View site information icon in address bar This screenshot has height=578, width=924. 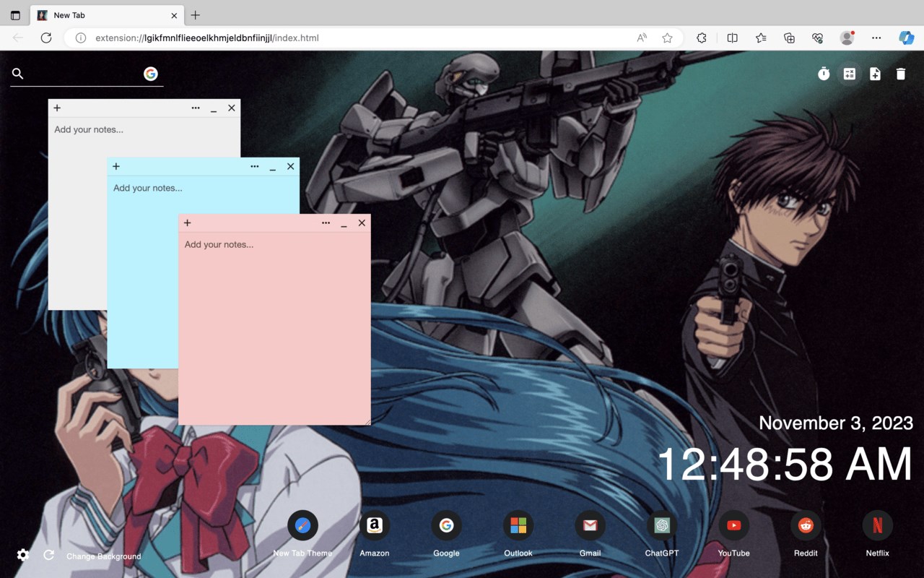81,38
